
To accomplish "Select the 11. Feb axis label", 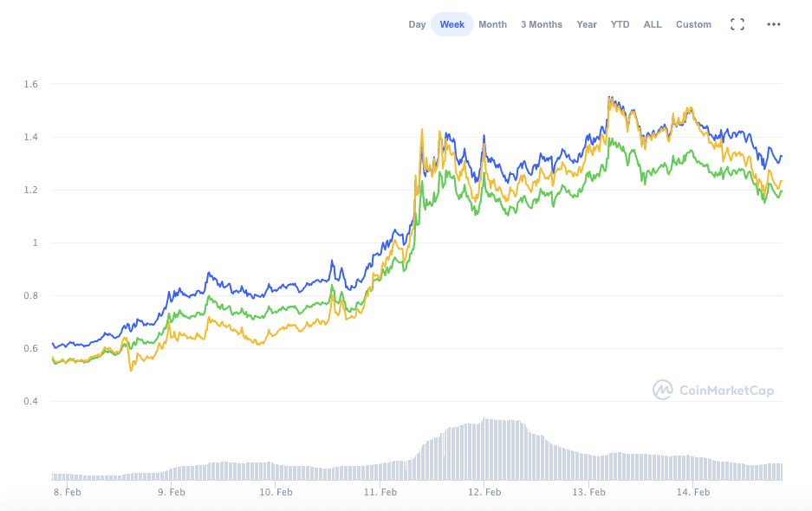I will 380,492.
